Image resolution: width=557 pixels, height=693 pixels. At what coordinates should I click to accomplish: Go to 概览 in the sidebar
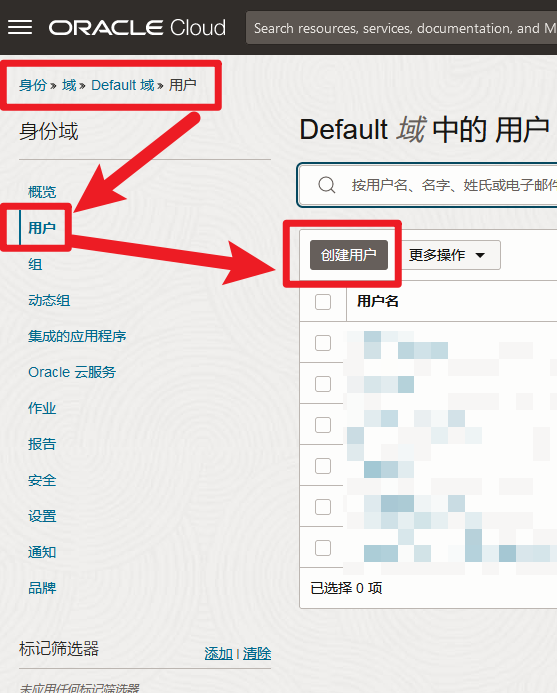tap(42, 192)
